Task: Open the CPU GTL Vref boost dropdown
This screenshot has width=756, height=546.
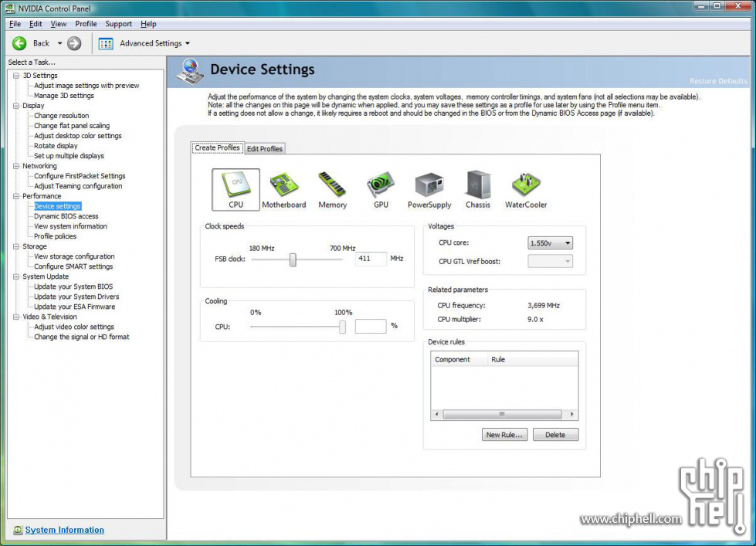Action: 550,262
